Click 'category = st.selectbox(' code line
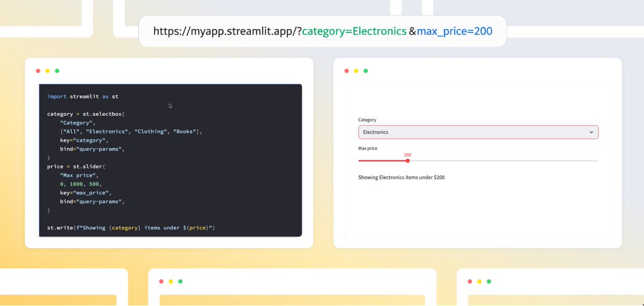Screen dimensions: 644x306 (x=86, y=114)
